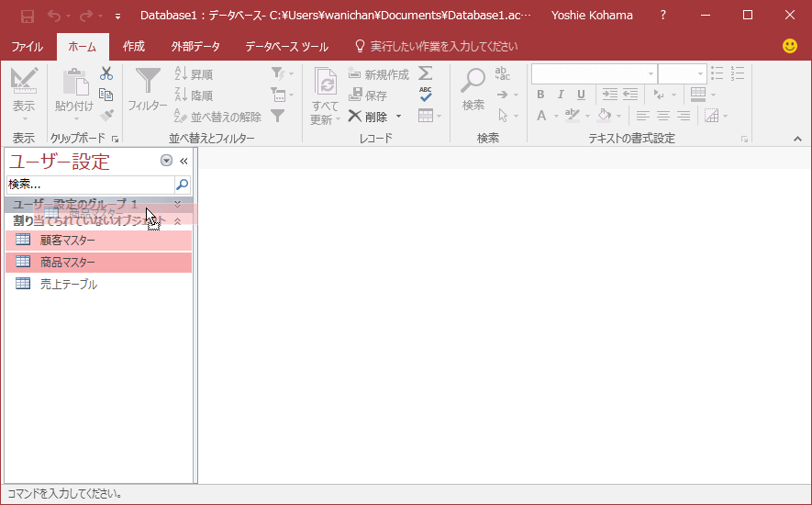Click the text highlight color button
Viewport: 812px width, 505px height.
[573, 116]
